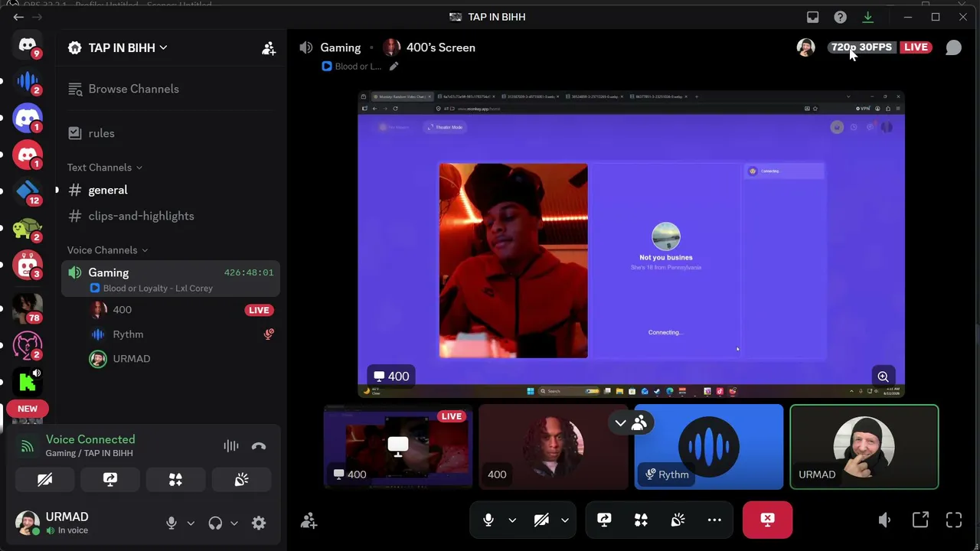The image size is (980, 551).
Task: Open the rules channel
Action: point(170,133)
